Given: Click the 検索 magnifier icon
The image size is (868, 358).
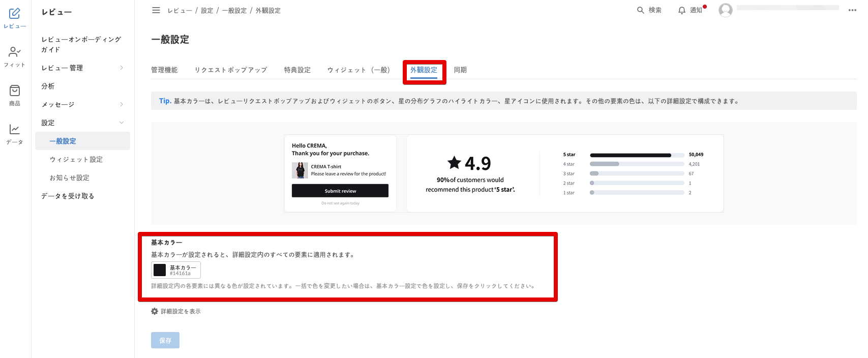Looking at the screenshot, I should [x=641, y=10].
